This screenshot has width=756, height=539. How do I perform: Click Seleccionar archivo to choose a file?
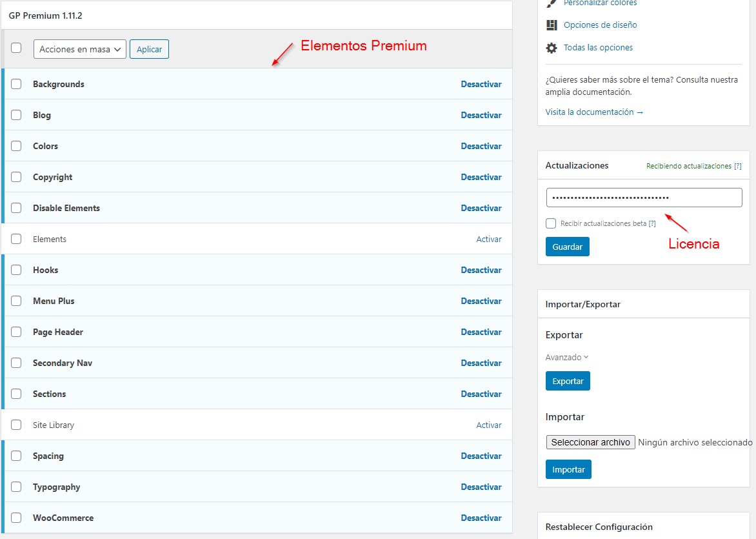tap(590, 442)
